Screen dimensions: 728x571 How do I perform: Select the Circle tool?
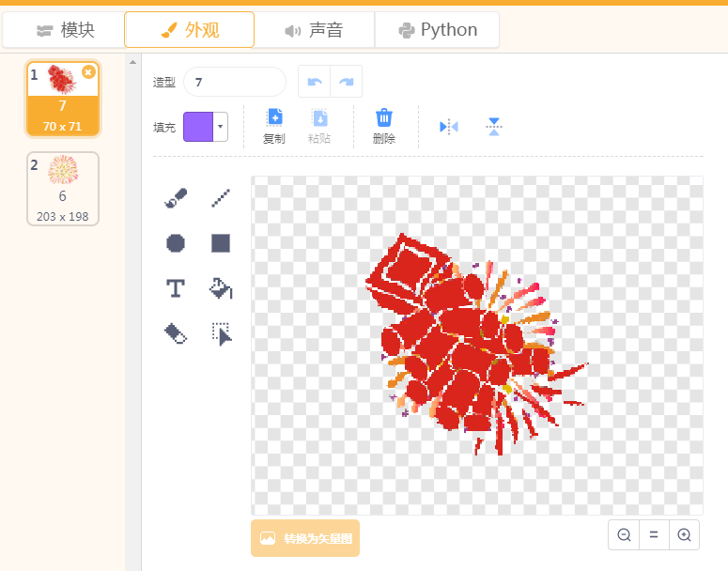click(176, 243)
